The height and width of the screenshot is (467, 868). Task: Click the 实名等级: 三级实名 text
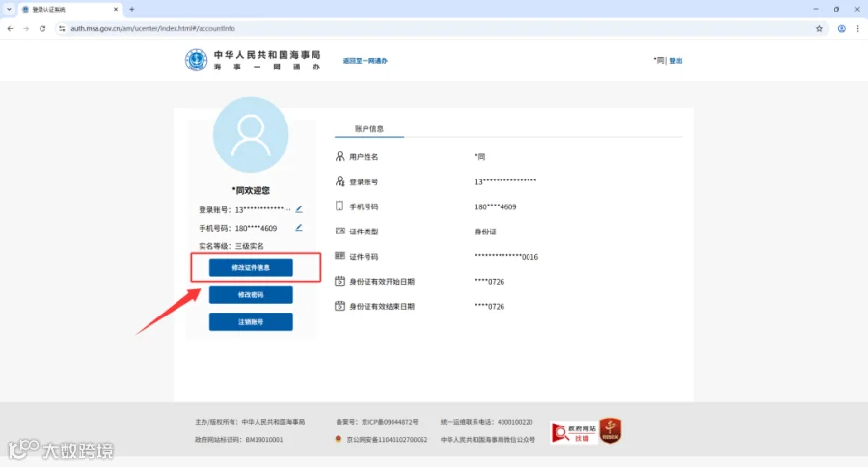point(231,246)
